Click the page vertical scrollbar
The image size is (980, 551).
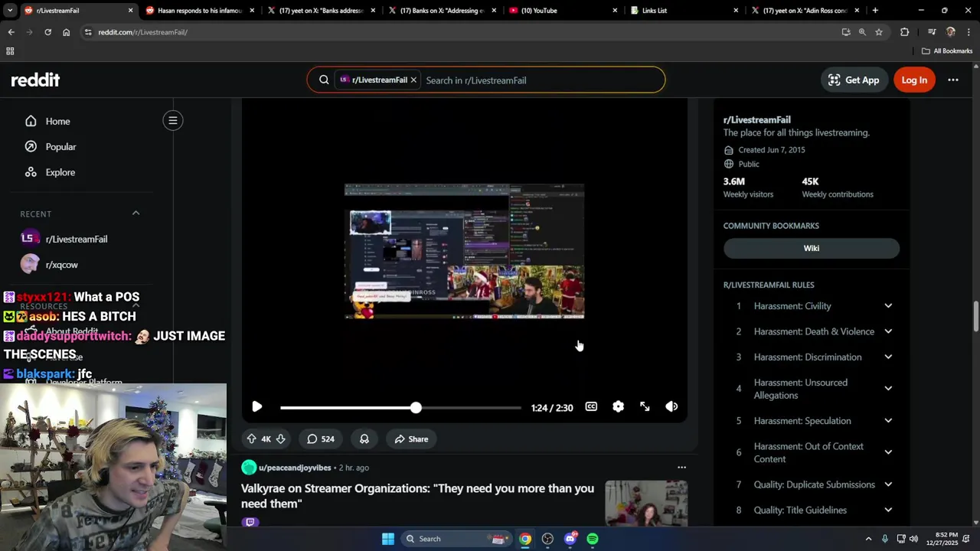click(x=975, y=316)
